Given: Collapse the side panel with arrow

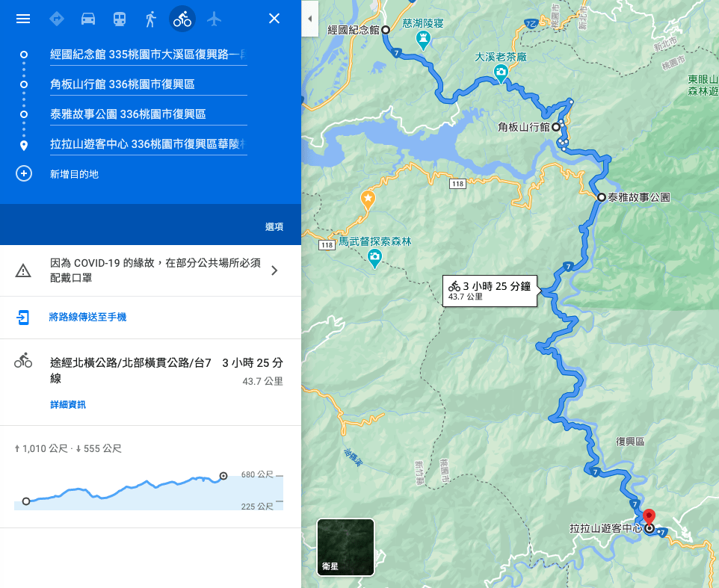Looking at the screenshot, I should coord(309,19).
